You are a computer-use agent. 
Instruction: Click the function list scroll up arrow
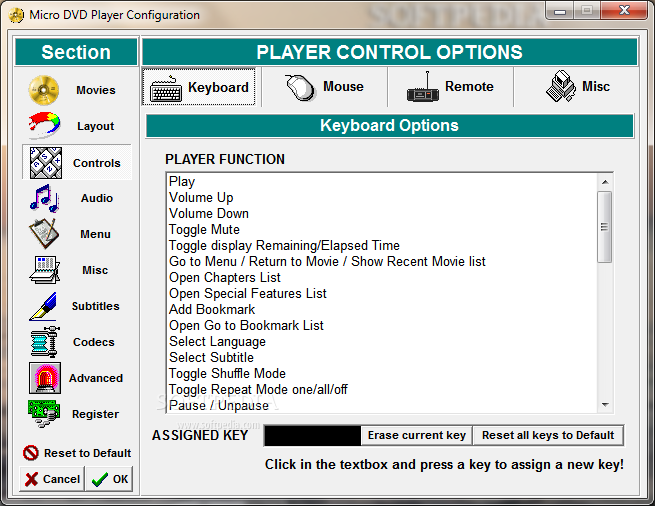point(605,182)
